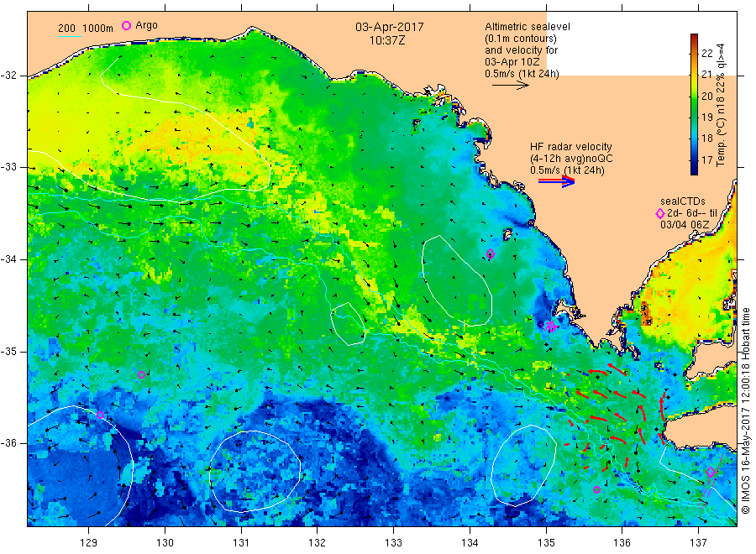Viewport: 756px width, 554px height.
Task: Click the cyan 200m contour legend line
Action: [x=70, y=36]
